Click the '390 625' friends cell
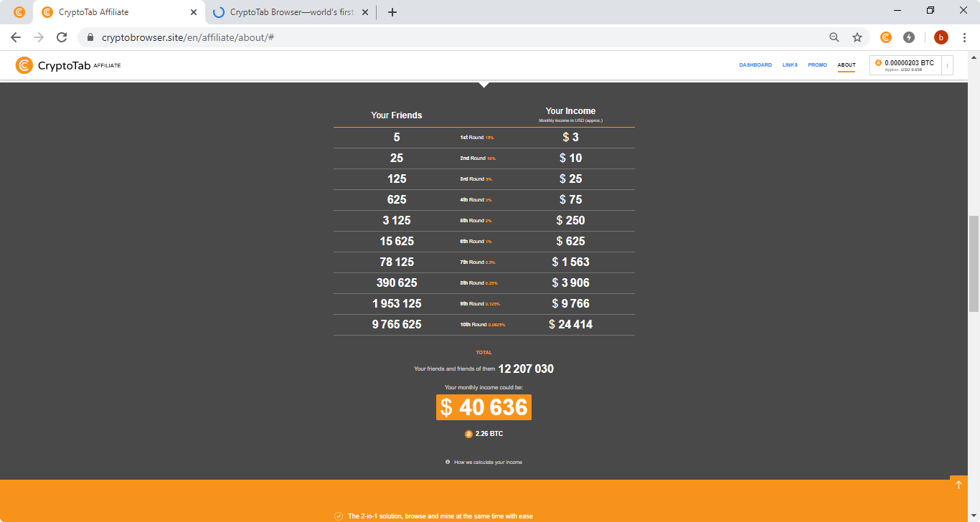Screen dimensions: 980x522 (x=397, y=283)
